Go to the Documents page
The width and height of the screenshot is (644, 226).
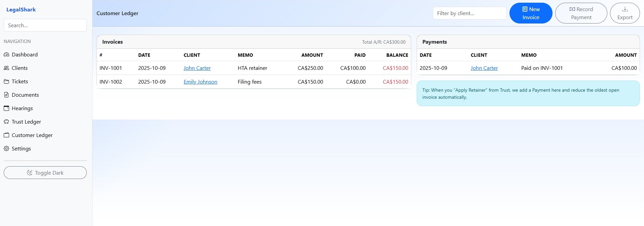point(25,95)
